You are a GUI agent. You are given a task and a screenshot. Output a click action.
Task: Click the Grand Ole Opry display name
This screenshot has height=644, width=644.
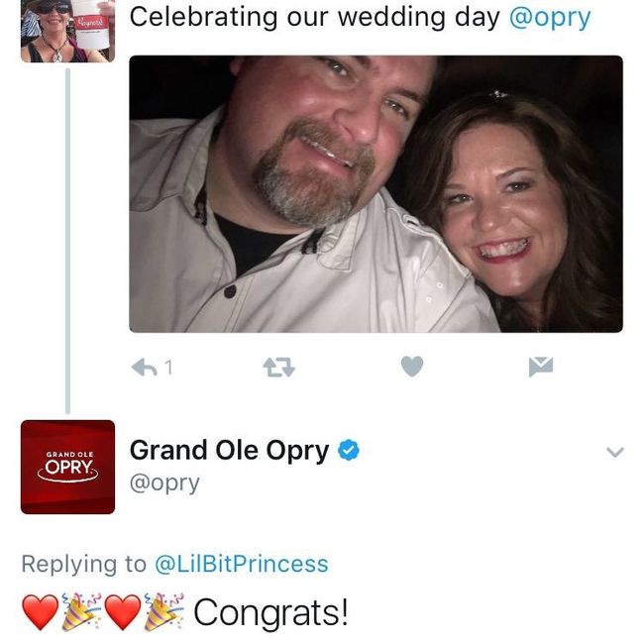click(x=229, y=450)
